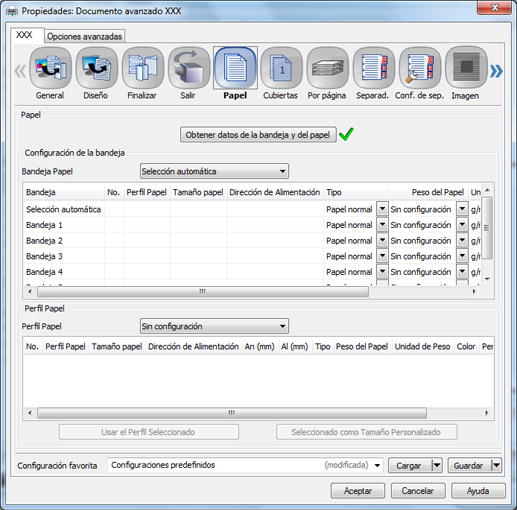Expand the Bandeja Papel dropdown
Screen dimensions: 517x510
(214, 171)
